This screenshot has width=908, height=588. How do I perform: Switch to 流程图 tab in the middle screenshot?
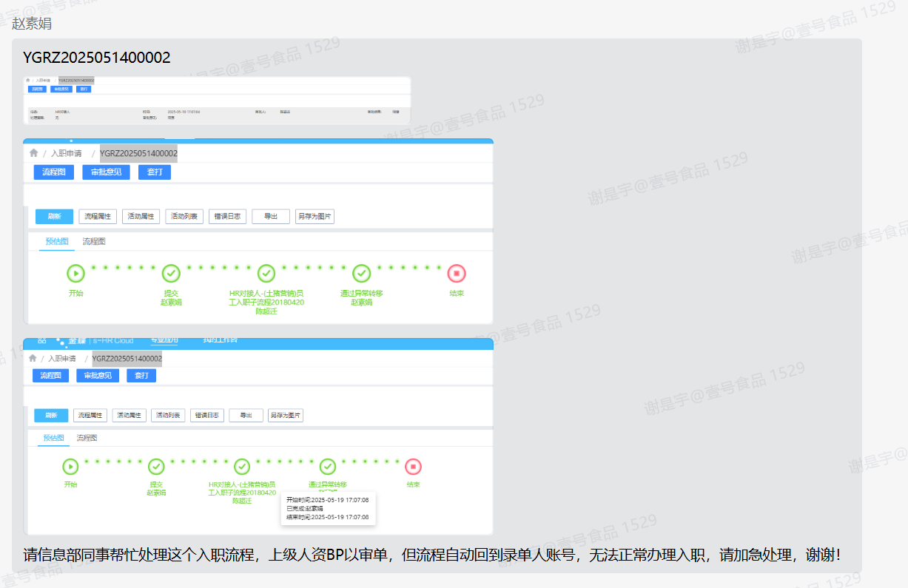coord(94,242)
